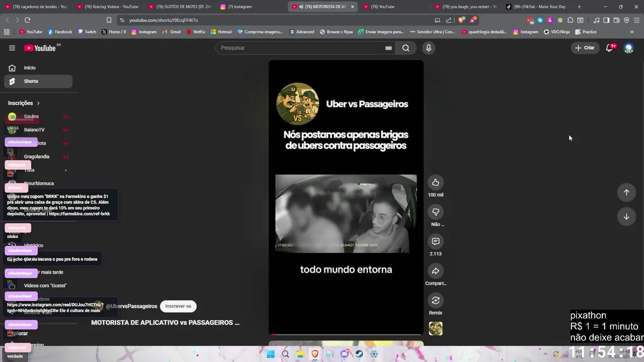Switch to Xracing Videos tab

tap(107, 7)
